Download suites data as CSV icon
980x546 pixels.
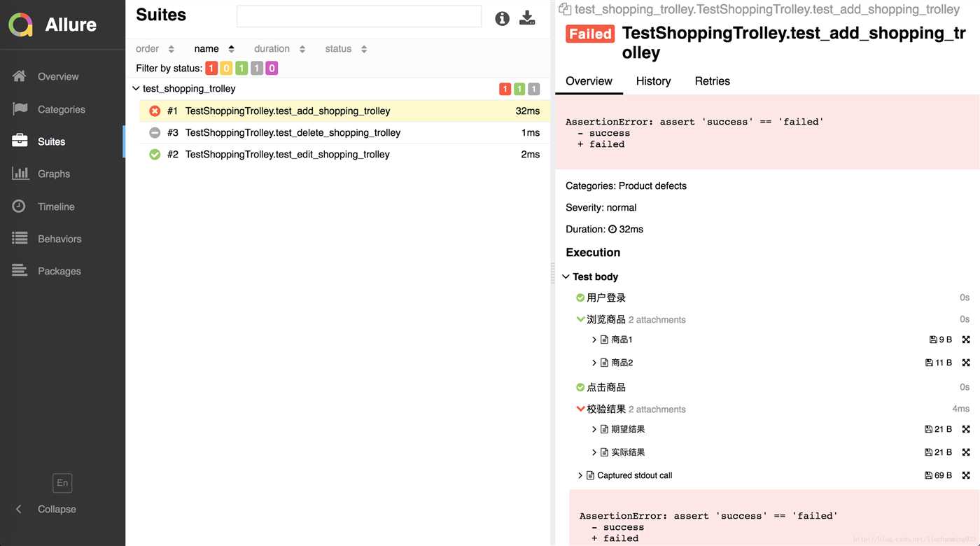coord(527,19)
